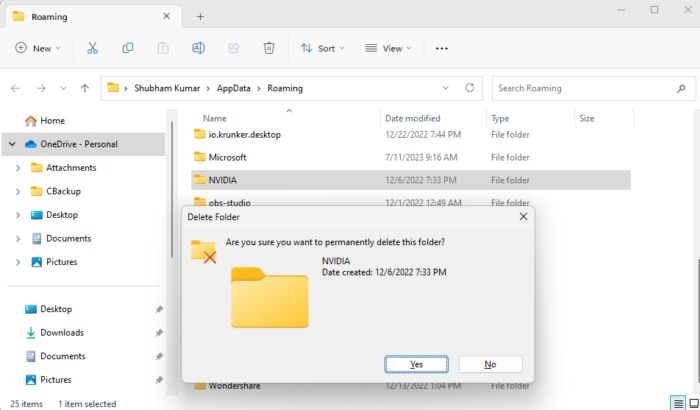The image size is (700, 410).
Task: Select the Microsoft folder row
Action: click(411, 157)
